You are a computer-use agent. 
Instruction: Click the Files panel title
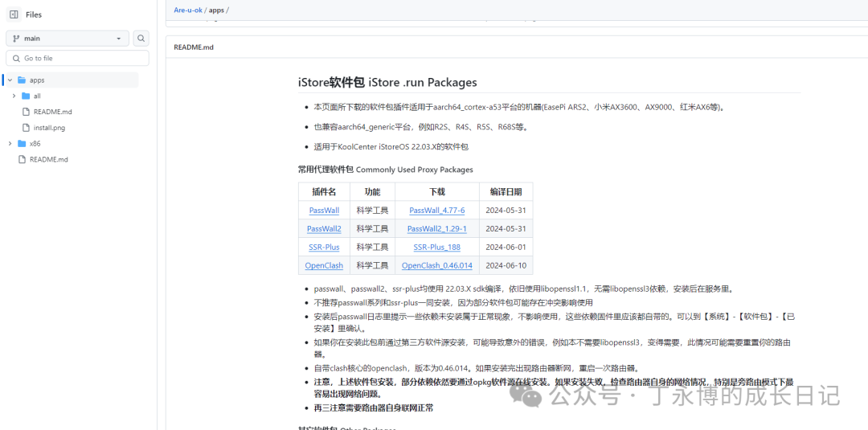(34, 15)
